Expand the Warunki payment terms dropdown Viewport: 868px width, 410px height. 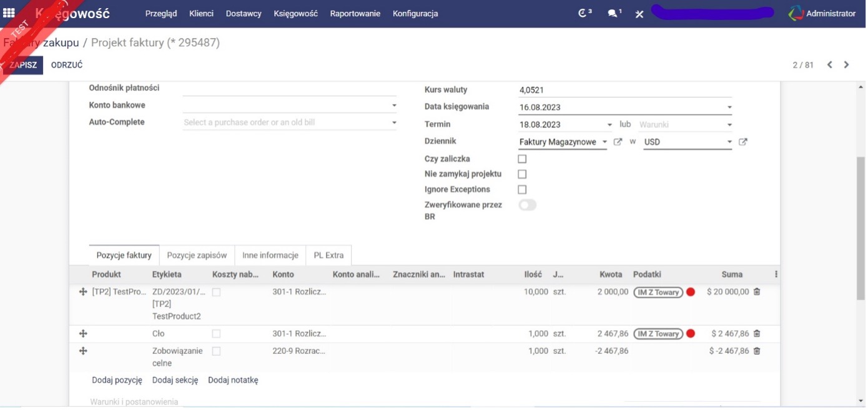[x=729, y=125]
